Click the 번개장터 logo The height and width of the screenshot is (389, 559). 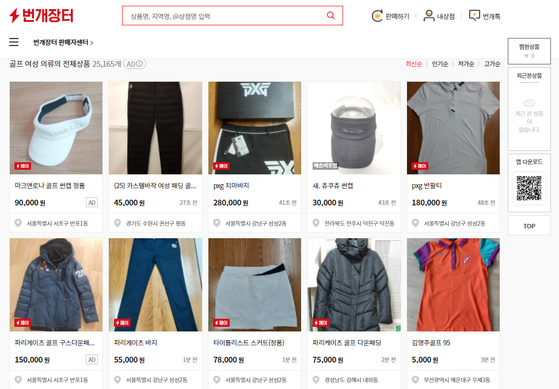(x=41, y=15)
